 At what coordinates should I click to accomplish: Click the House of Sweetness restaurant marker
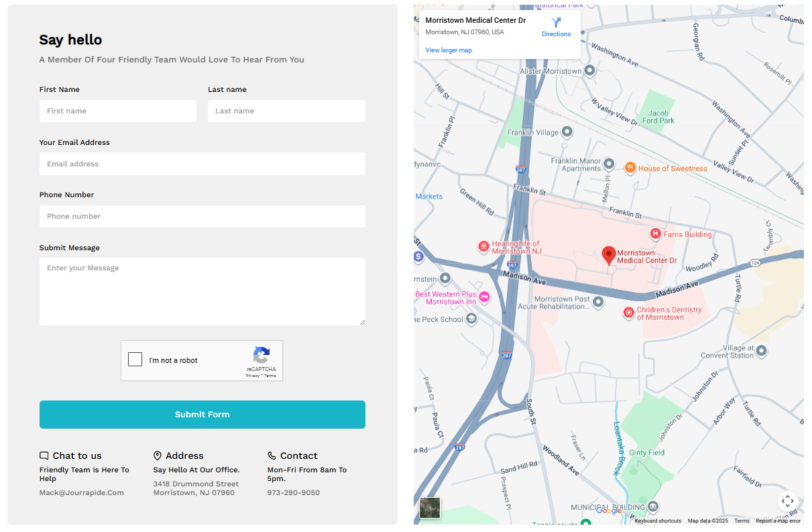click(630, 168)
